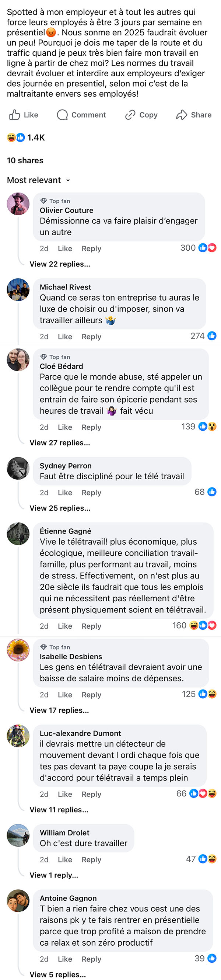Open reaction icons on Olivier Couture's comment
Viewport: 221px width, 980px height.
(207, 248)
